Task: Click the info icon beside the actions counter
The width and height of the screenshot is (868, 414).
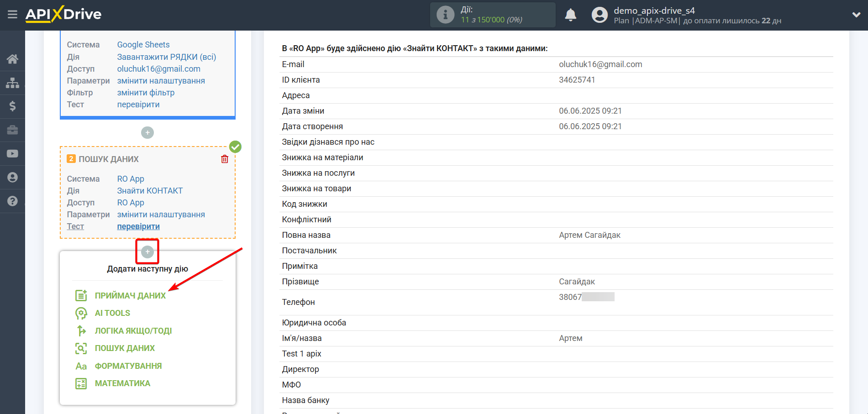Action: pyautogui.click(x=445, y=14)
